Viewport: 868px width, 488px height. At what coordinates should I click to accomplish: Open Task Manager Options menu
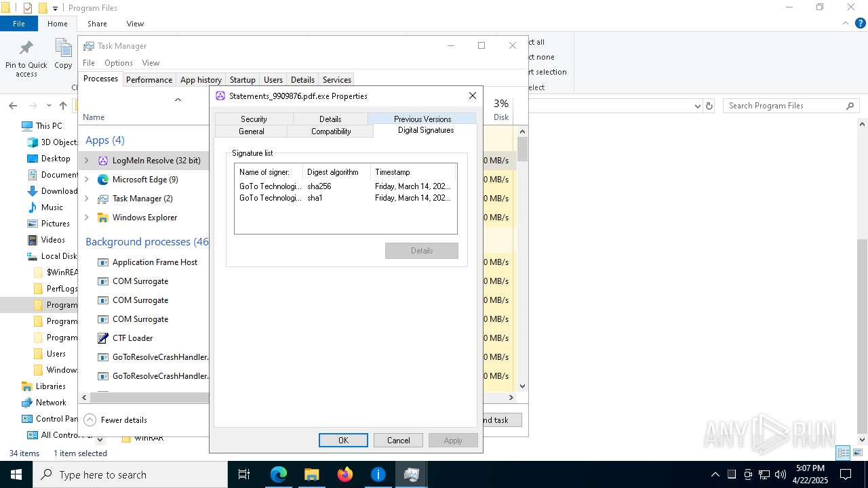tap(119, 62)
